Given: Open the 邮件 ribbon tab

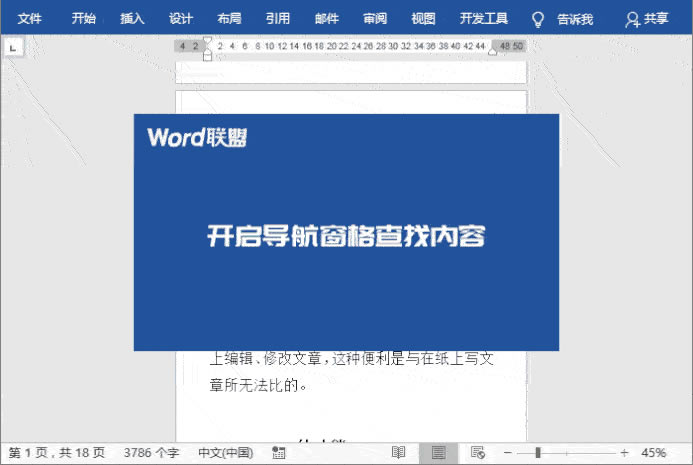Looking at the screenshot, I should pyautogui.click(x=327, y=19).
